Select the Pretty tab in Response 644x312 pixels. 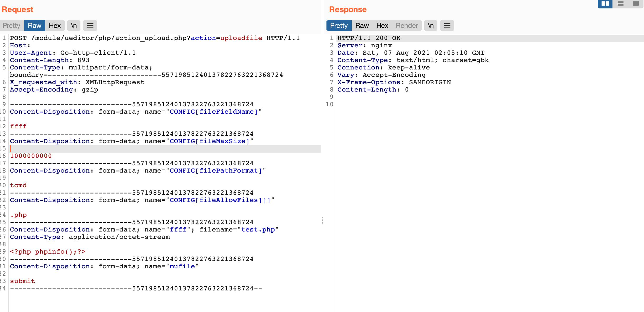click(x=339, y=26)
